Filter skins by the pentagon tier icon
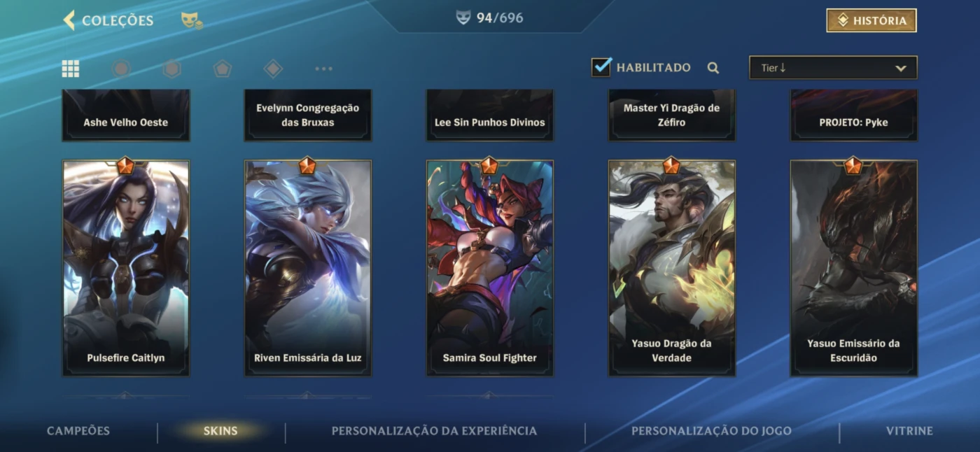This screenshot has width=980, height=452. [223, 68]
